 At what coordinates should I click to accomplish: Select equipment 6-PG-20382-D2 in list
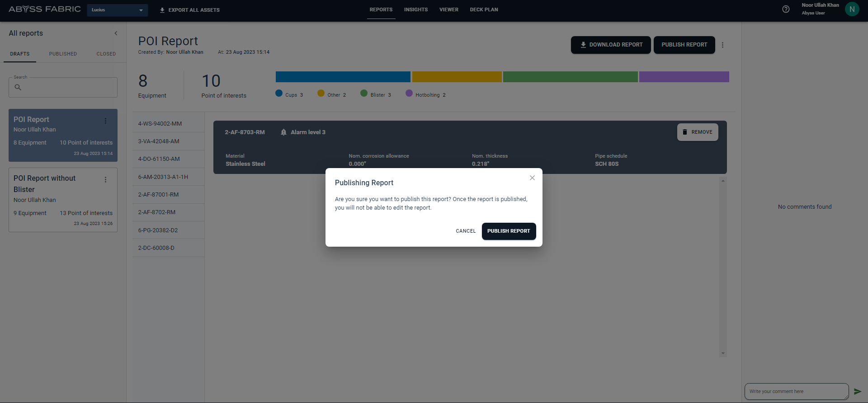click(x=158, y=230)
